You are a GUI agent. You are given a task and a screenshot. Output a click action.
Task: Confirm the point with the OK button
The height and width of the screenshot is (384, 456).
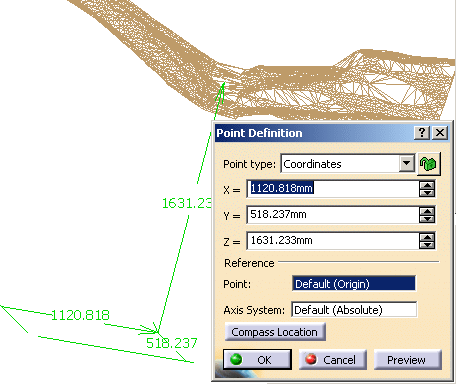point(257,360)
